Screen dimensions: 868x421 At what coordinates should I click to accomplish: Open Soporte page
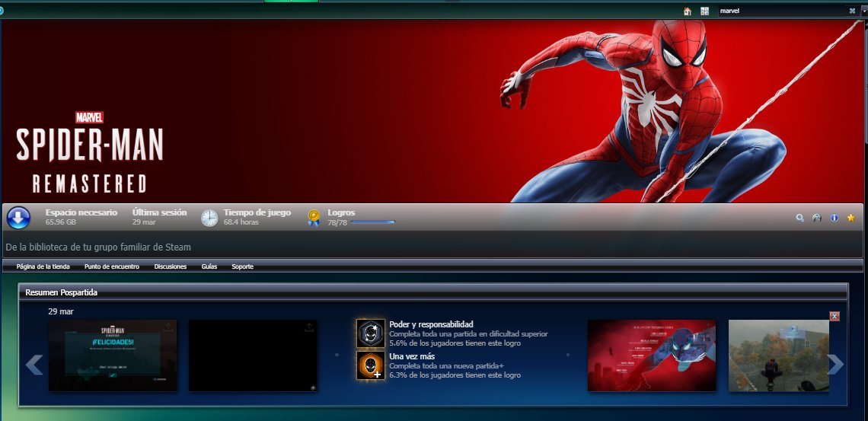(242, 266)
